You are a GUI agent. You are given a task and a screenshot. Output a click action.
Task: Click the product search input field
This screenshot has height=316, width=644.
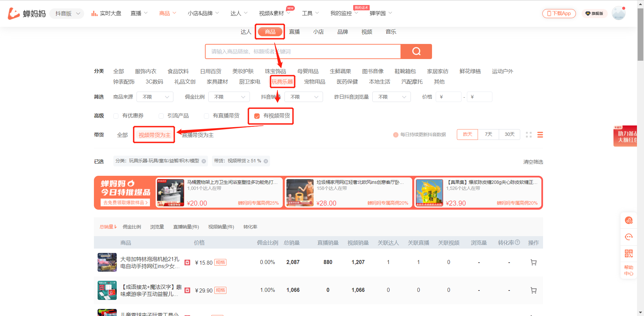click(303, 51)
